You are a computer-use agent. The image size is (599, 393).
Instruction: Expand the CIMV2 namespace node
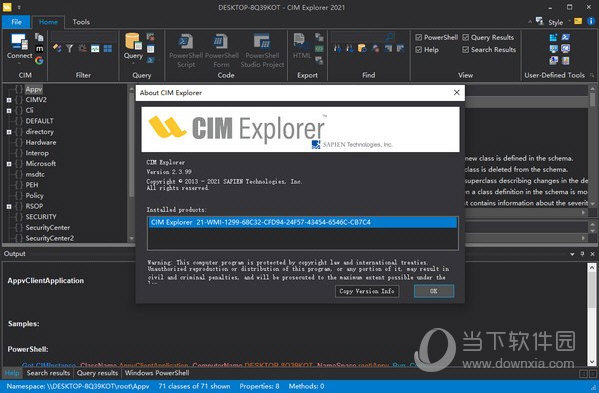pos(9,100)
